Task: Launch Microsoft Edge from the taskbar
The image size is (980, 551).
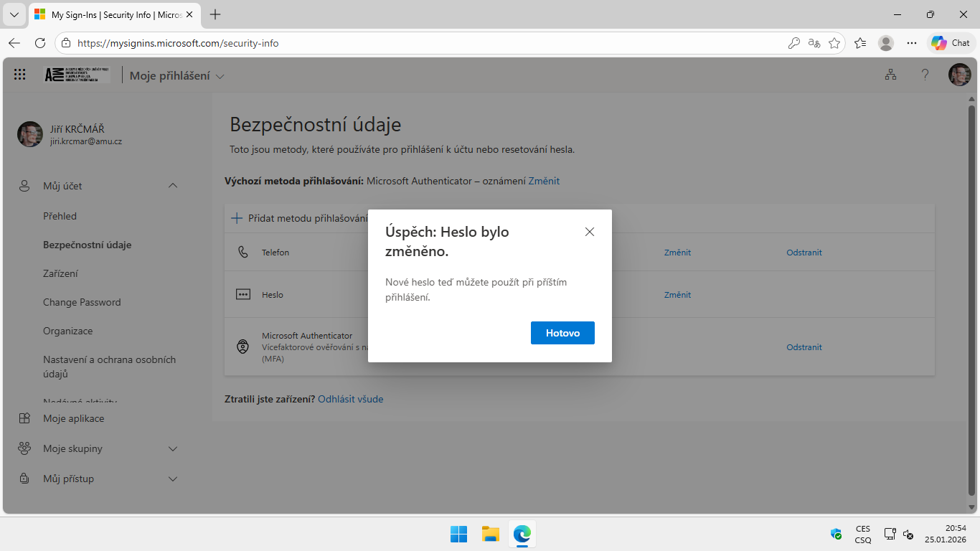Action: (522, 534)
